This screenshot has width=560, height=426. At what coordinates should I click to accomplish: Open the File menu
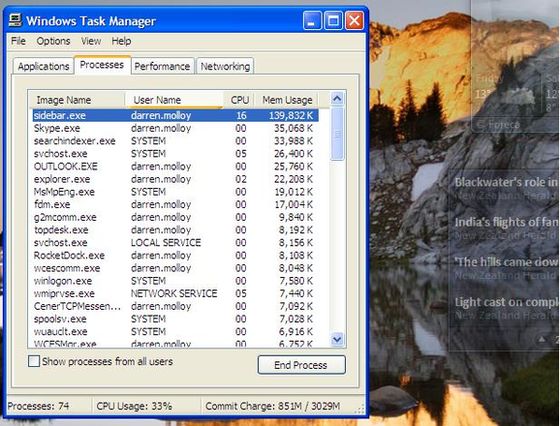click(x=18, y=41)
